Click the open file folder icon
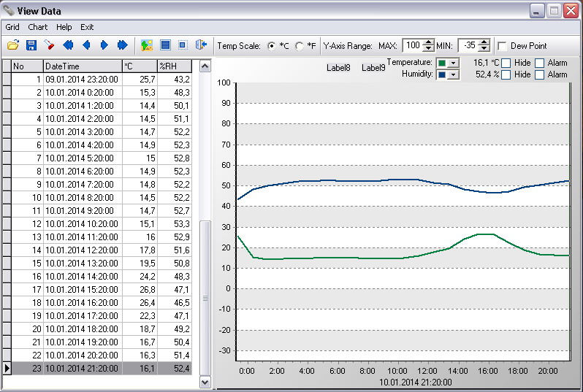The height and width of the screenshot is (392, 583). click(13, 45)
